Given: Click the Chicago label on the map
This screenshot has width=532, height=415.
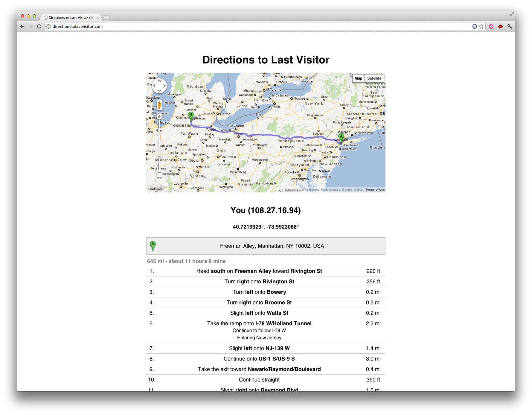Looking at the screenshot, I should click(x=164, y=123).
